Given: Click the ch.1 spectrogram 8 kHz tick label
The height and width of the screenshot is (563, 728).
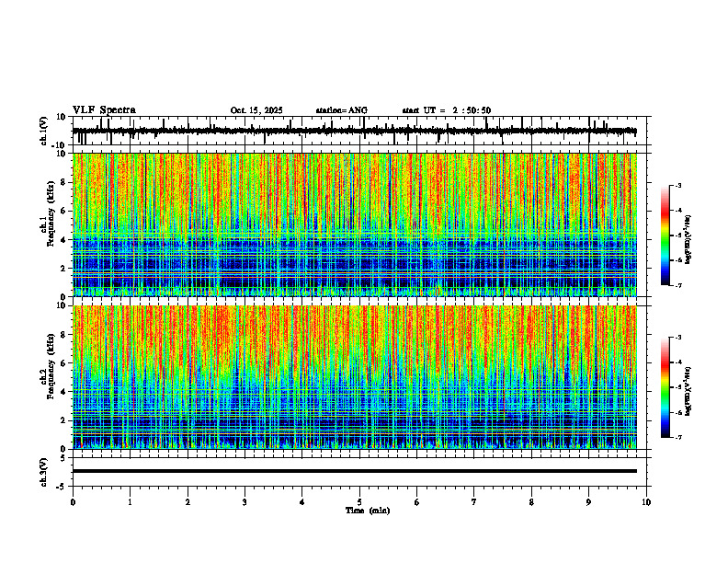Looking at the screenshot, I should (x=63, y=182).
